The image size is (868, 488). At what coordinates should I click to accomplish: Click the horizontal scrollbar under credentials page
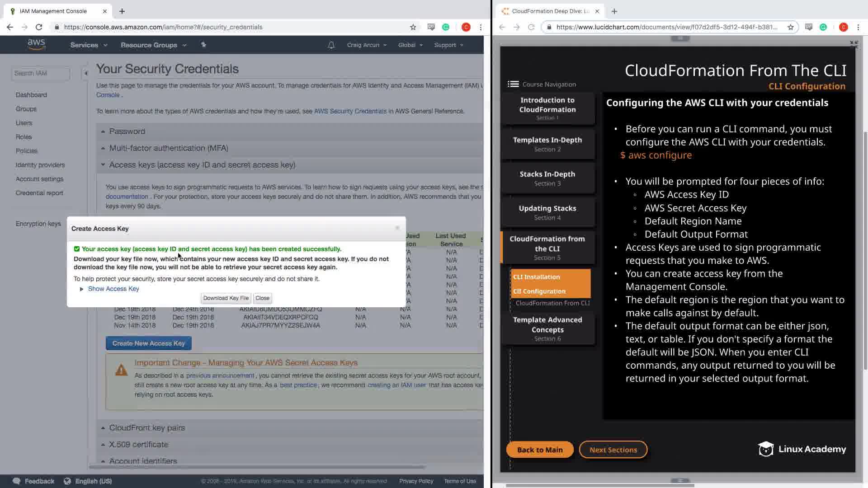(x=258, y=467)
